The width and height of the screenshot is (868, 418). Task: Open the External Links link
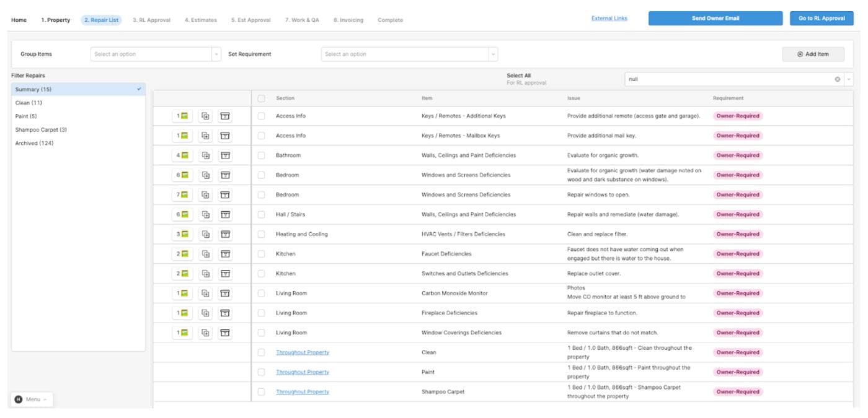[x=609, y=19]
